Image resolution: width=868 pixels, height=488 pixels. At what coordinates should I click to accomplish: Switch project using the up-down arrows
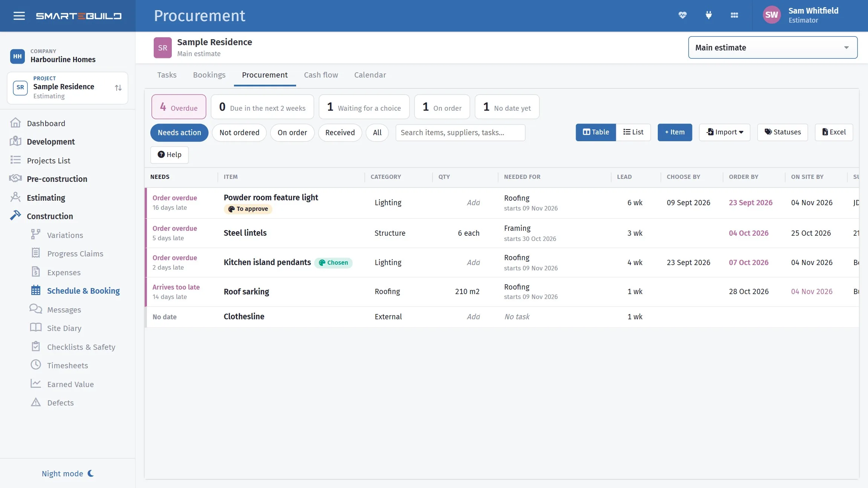(118, 88)
